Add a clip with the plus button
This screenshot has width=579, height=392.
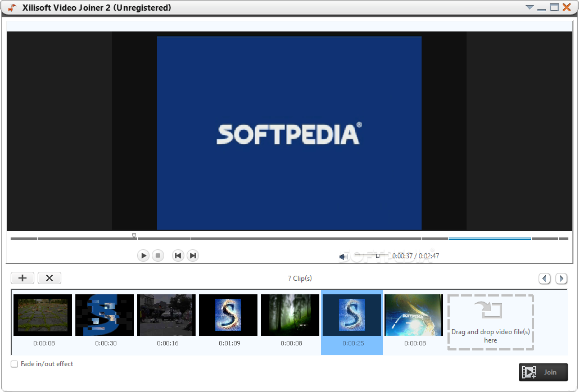pyautogui.click(x=22, y=278)
